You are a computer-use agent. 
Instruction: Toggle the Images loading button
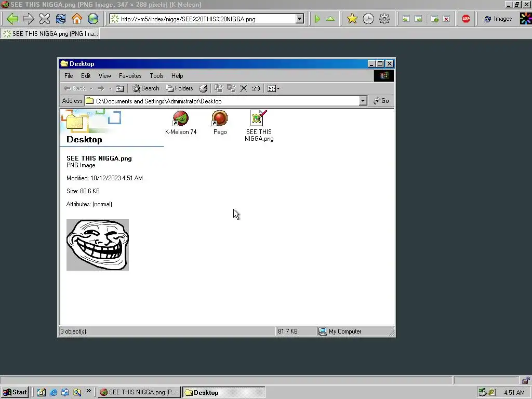pos(498,19)
